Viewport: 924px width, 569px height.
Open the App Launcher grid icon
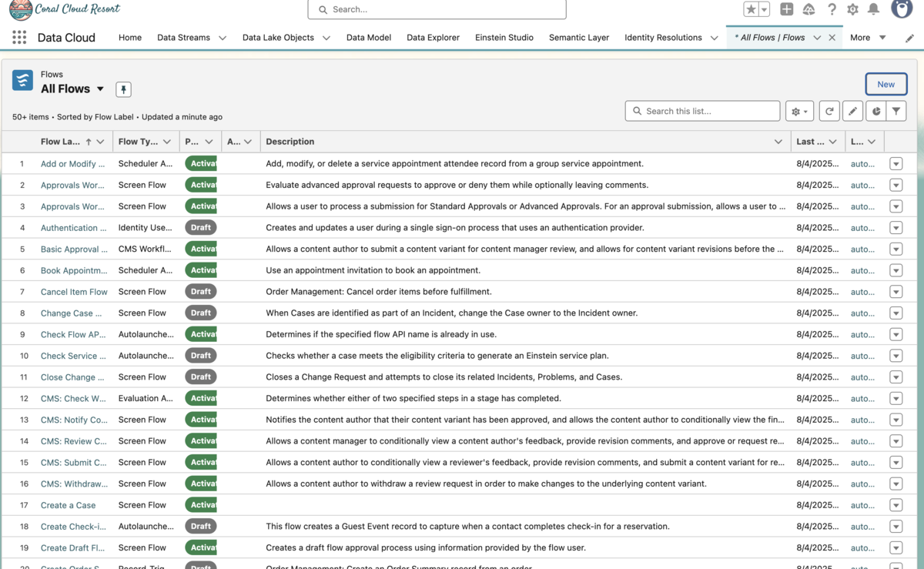tap(19, 37)
